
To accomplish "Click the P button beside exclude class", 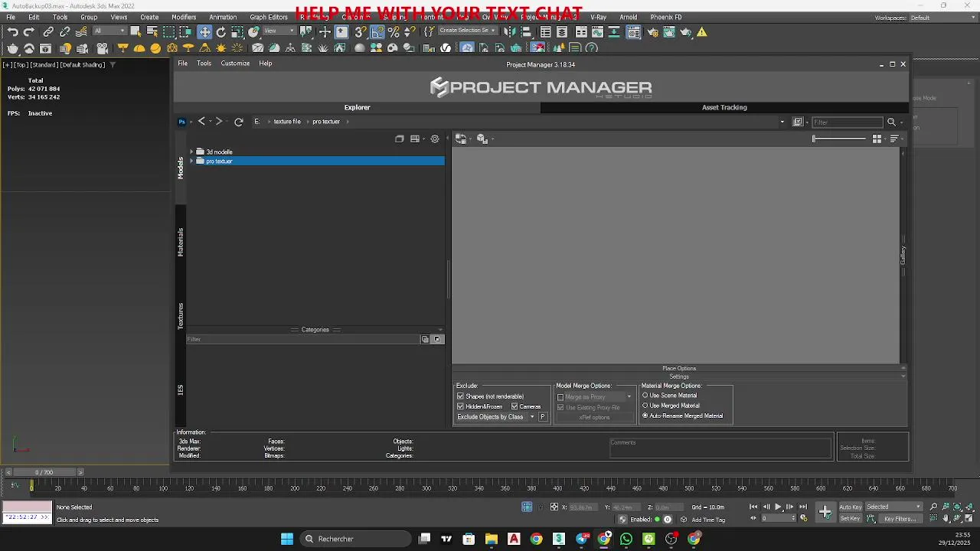I will coord(543,417).
